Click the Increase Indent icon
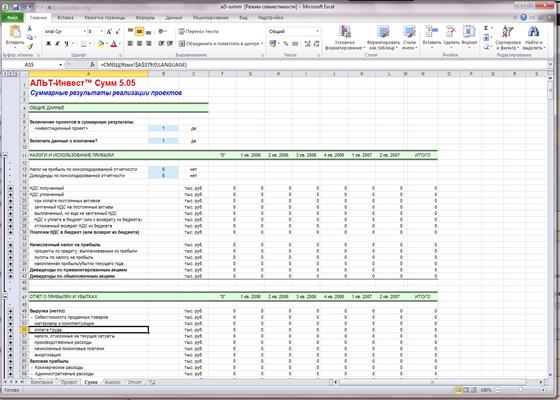Viewport: 560px width, 400px height. (x=170, y=43)
